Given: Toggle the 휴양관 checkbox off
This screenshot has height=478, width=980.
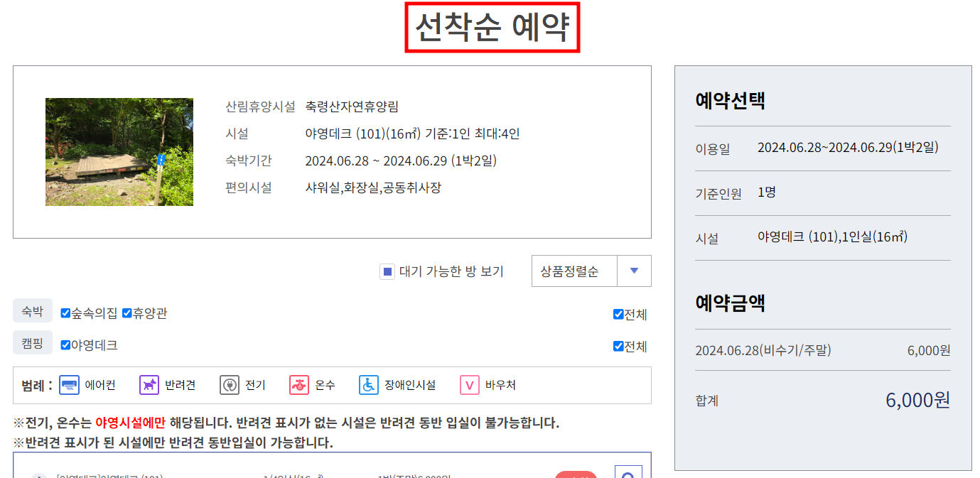Looking at the screenshot, I should coord(126,311).
